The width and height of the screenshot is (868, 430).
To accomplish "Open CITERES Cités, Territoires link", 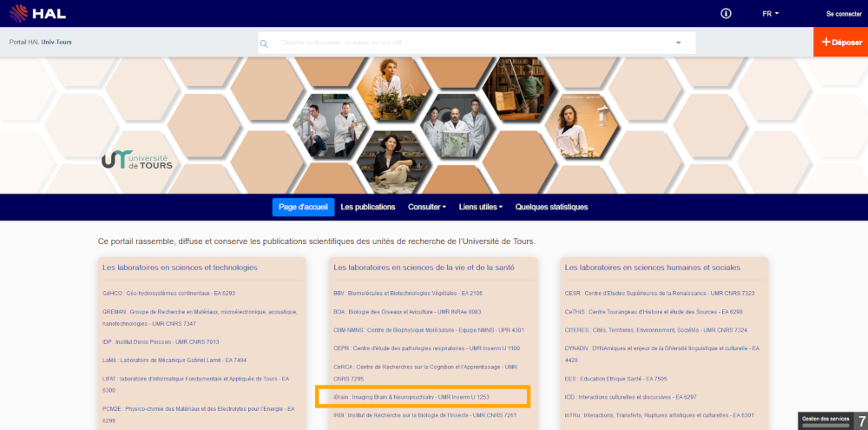I will pyautogui.click(x=656, y=330).
